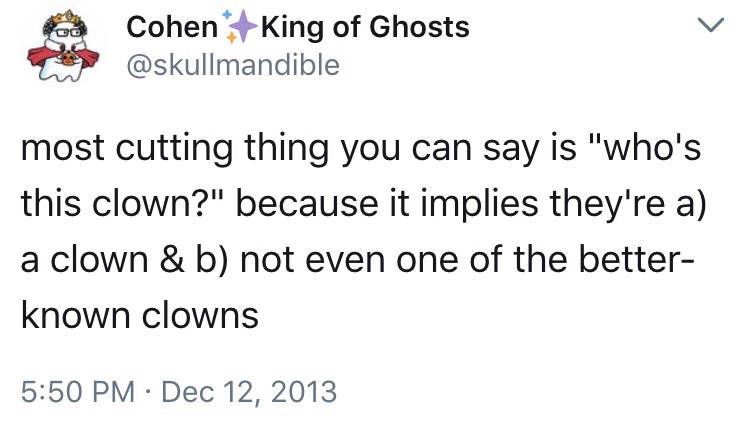This screenshot has width=750, height=428.
Task: Click 'King of Ghosts' name text
Action: (348, 28)
